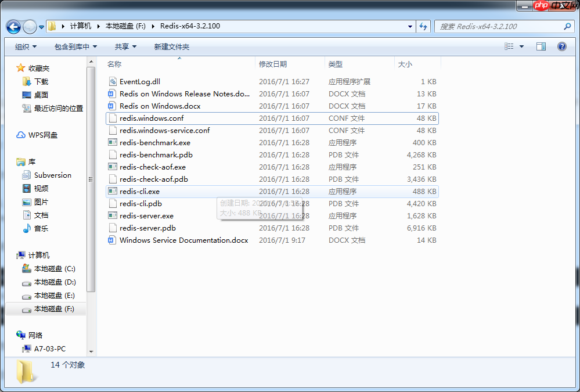
Task: Select the redis.windows-service.conf file icon
Action: click(x=113, y=130)
